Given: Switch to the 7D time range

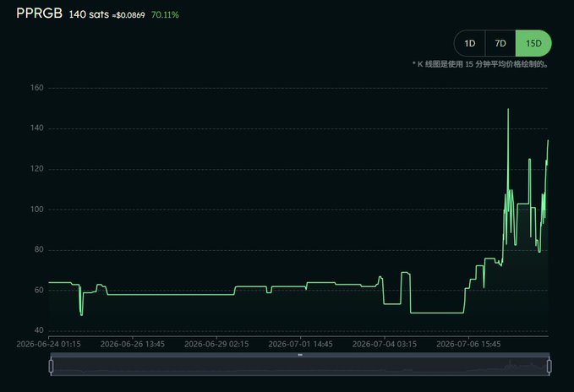Looking at the screenshot, I should [x=500, y=44].
